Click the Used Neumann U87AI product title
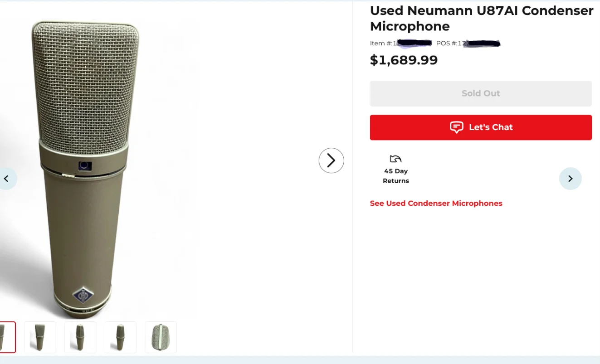This screenshot has height=364, width=600. coord(482,18)
